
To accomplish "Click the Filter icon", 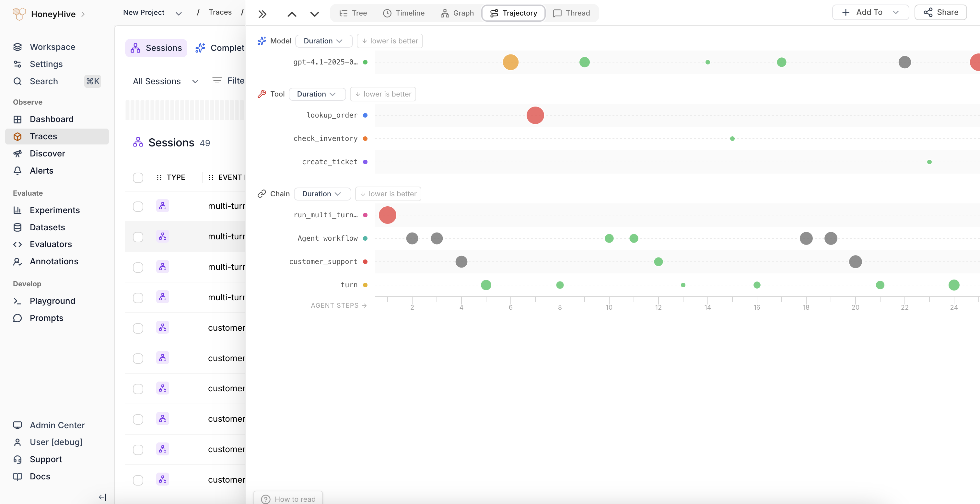I will point(217,80).
